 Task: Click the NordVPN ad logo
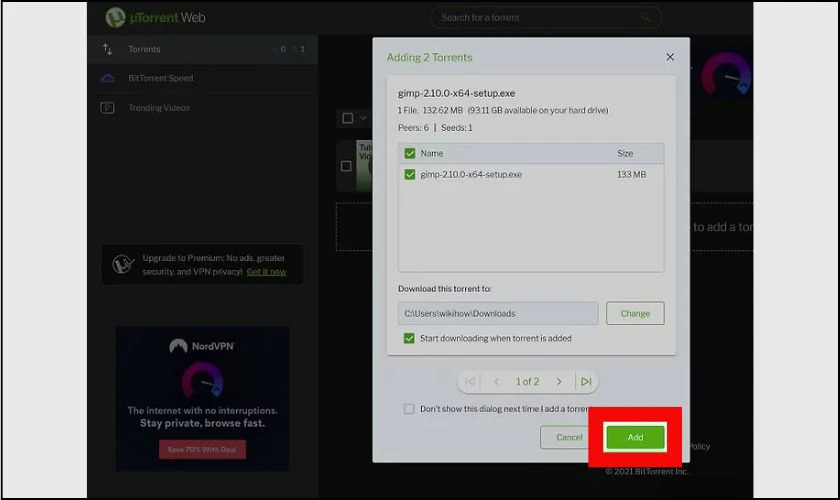point(202,346)
